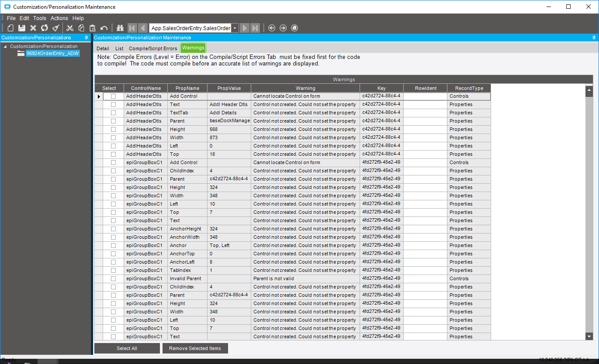Tick the checkbox for epiGroupBoxC1 AnchorHeight row
Viewport: 599px width, 364px height.
coord(114,229)
